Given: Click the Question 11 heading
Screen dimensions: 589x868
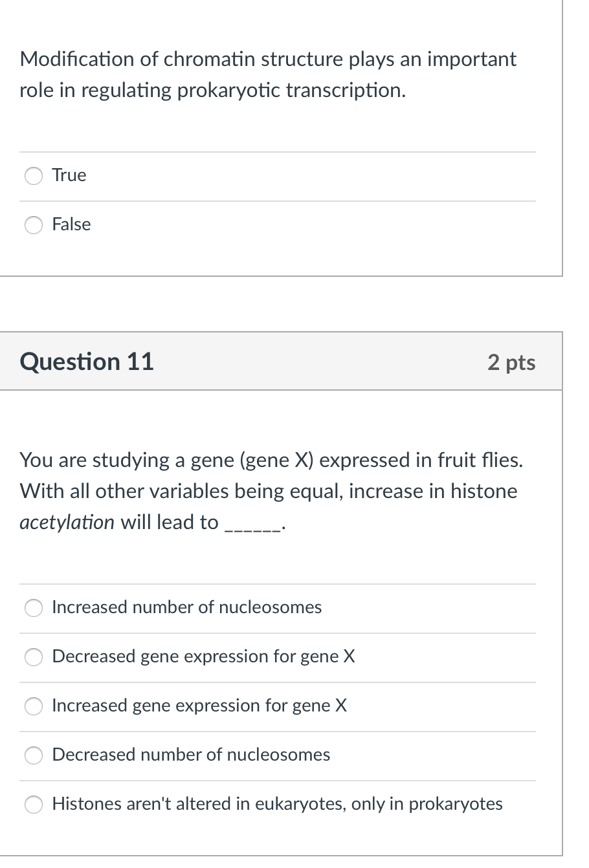Looking at the screenshot, I should 87,362.
